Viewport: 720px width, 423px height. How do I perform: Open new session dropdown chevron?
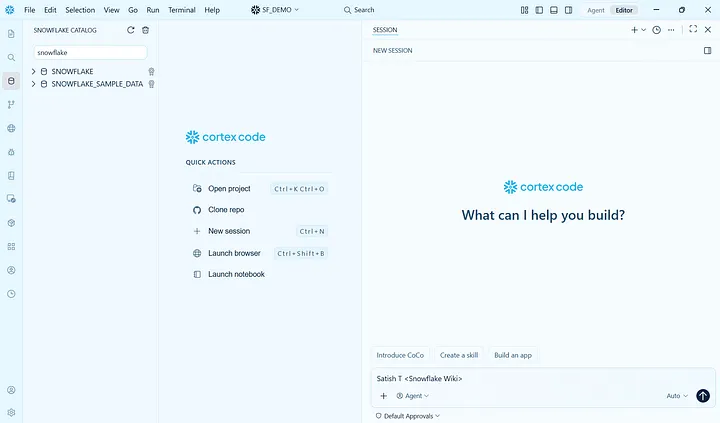point(643,30)
